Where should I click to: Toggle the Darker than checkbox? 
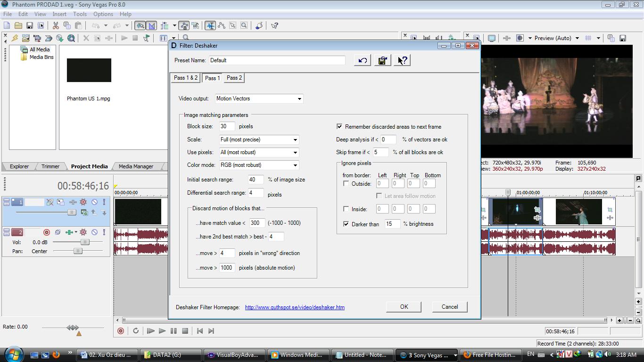coord(346,224)
